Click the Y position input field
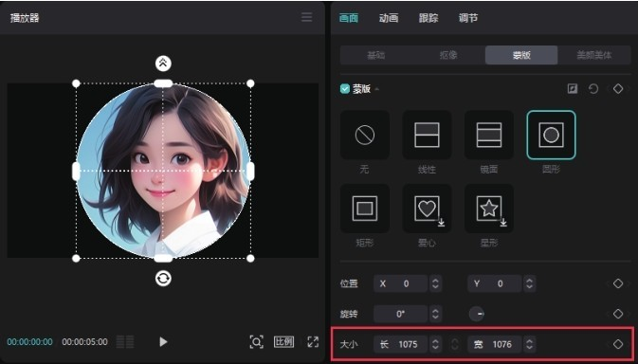 coord(495,283)
